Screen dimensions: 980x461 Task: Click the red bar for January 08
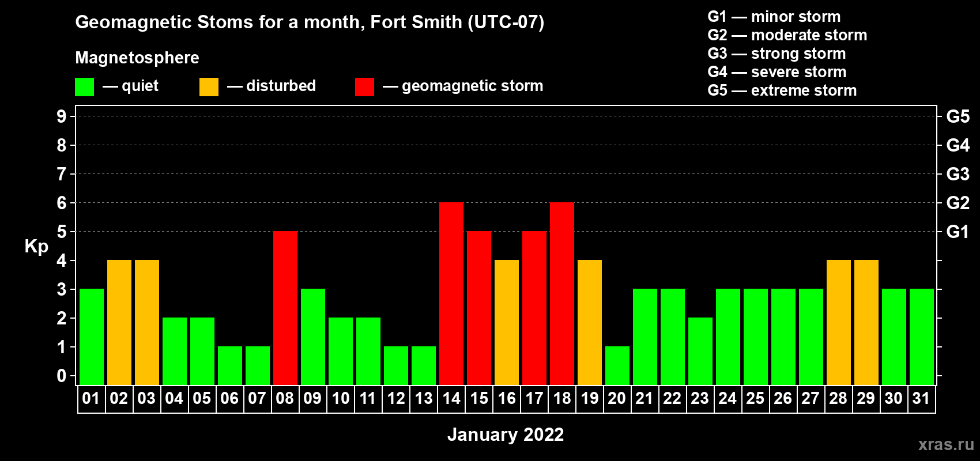(x=285, y=308)
